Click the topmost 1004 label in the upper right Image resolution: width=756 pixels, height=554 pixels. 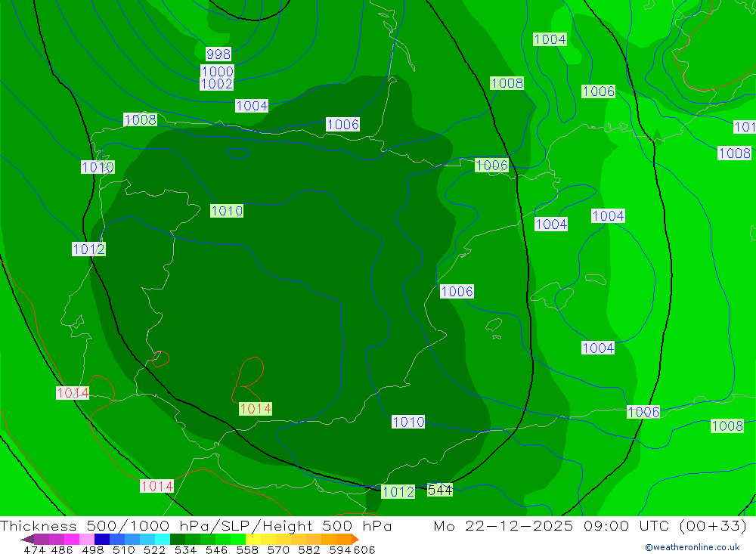tap(550, 39)
